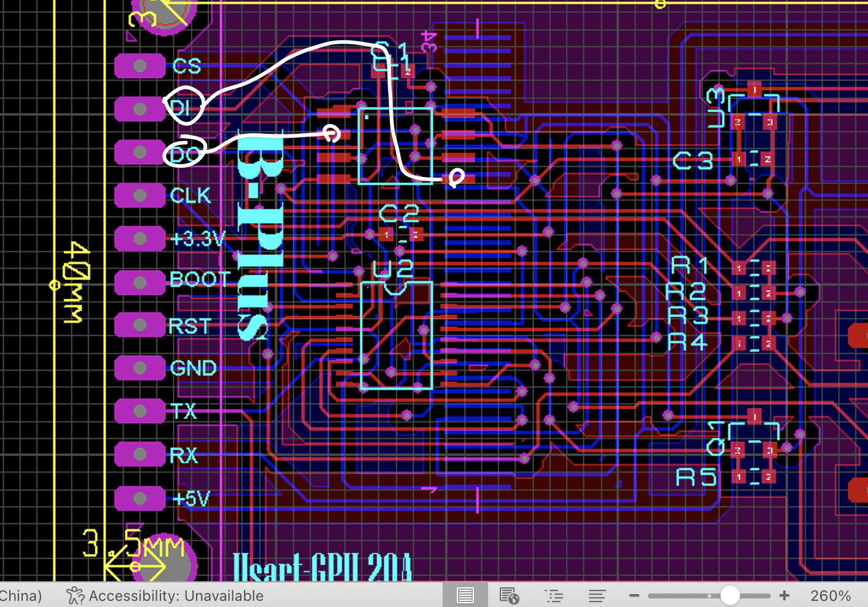Click the RX pin label text
This screenshot has width=868, height=607.
coord(184,455)
